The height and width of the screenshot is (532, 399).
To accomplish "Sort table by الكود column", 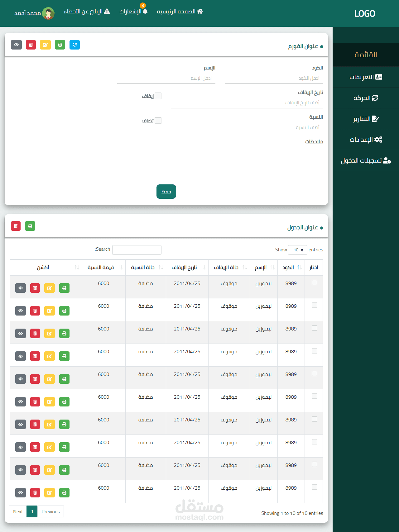I will click(291, 268).
